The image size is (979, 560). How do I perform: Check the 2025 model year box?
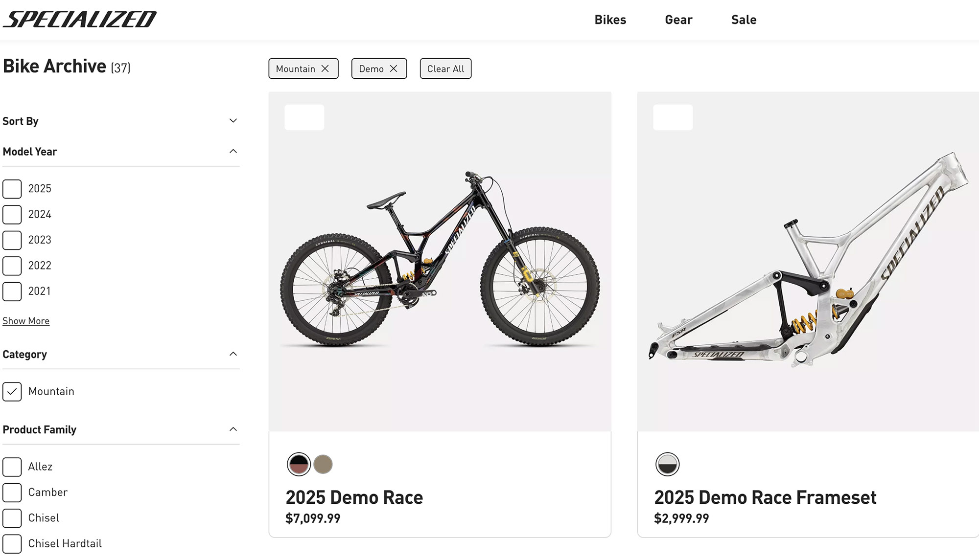click(x=12, y=189)
